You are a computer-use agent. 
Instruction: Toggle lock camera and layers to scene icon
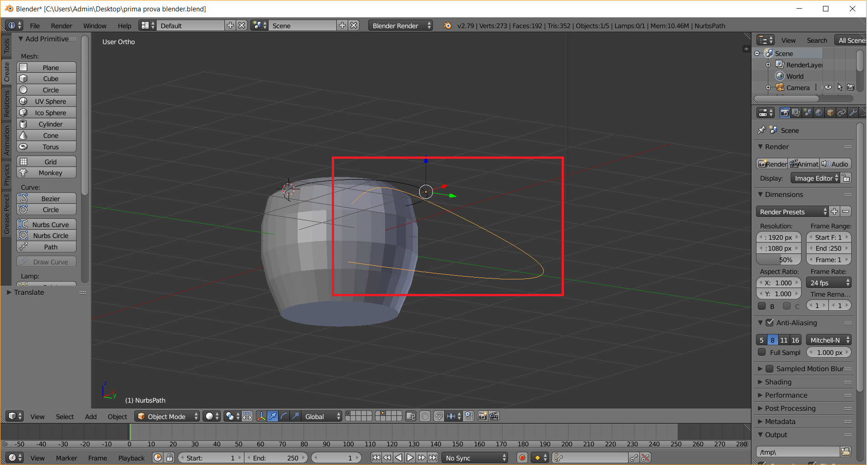(411, 416)
